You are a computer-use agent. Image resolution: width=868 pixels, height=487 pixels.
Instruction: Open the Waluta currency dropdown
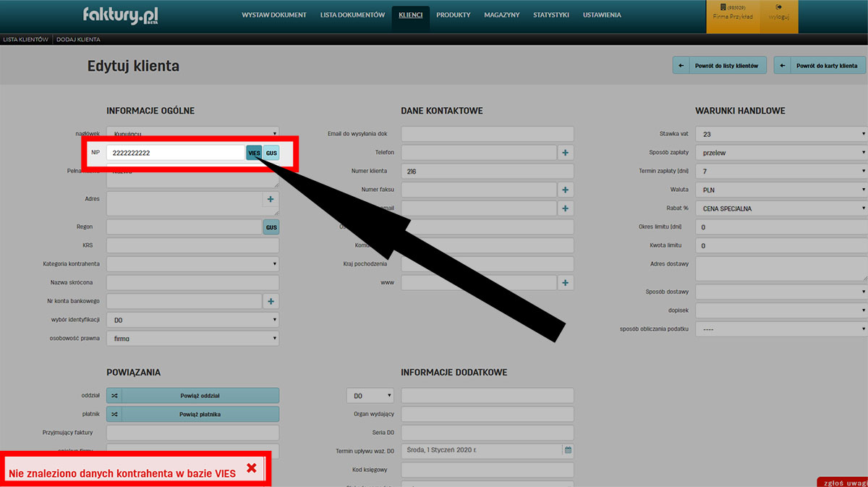pos(781,190)
